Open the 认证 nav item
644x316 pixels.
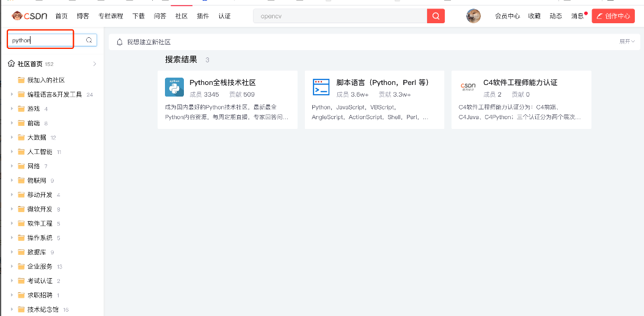(x=225, y=16)
